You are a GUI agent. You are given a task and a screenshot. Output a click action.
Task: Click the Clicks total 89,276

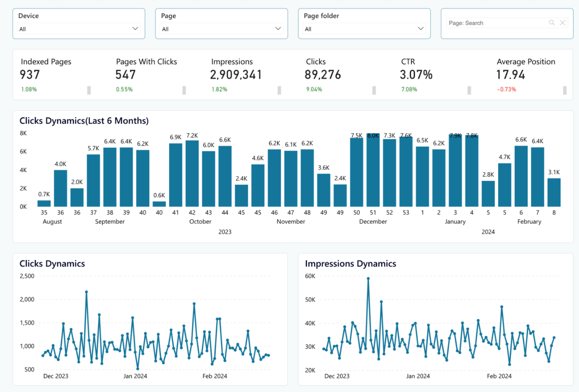323,75
